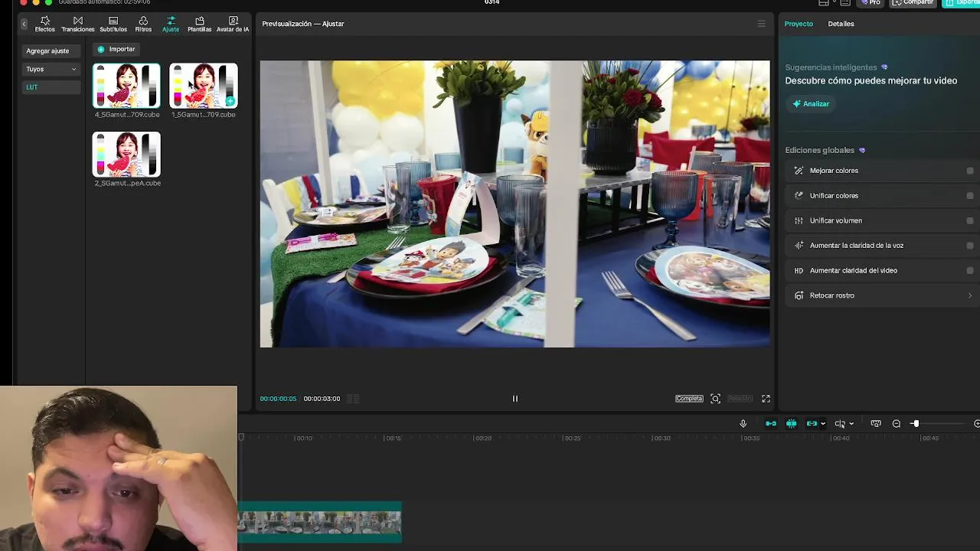980x551 pixels.
Task: Switch to the Detalles tab
Action: coord(841,24)
